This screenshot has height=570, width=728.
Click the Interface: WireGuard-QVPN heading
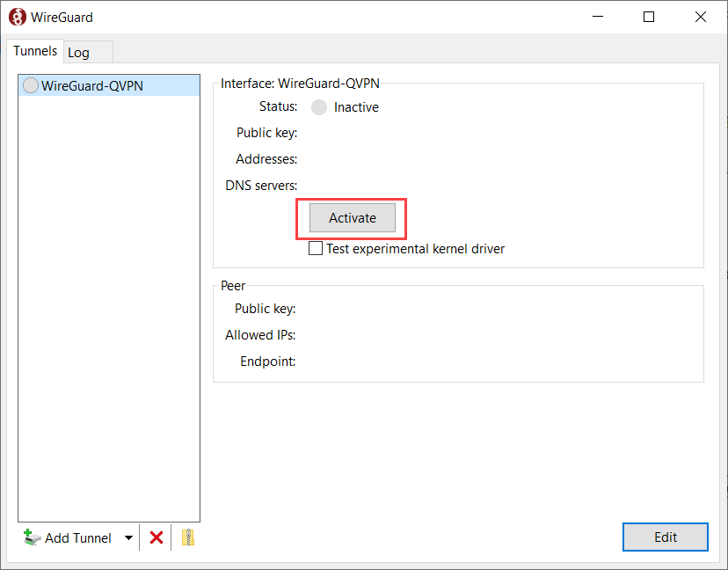tap(300, 84)
